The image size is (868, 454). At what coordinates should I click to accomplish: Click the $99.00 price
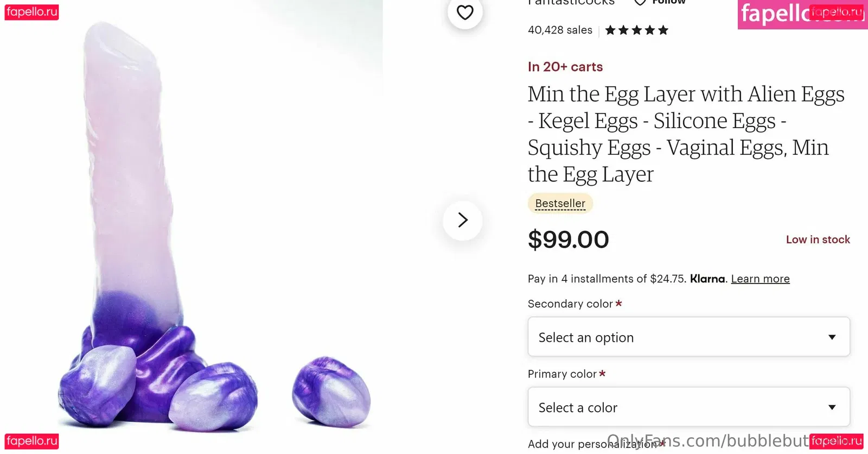[x=568, y=239]
